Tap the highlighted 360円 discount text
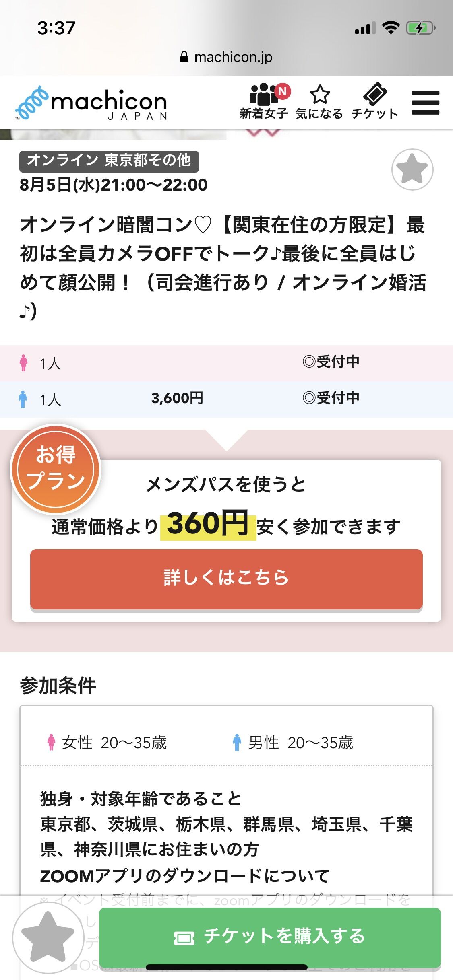Screen dimensions: 453x980 coord(208,524)
